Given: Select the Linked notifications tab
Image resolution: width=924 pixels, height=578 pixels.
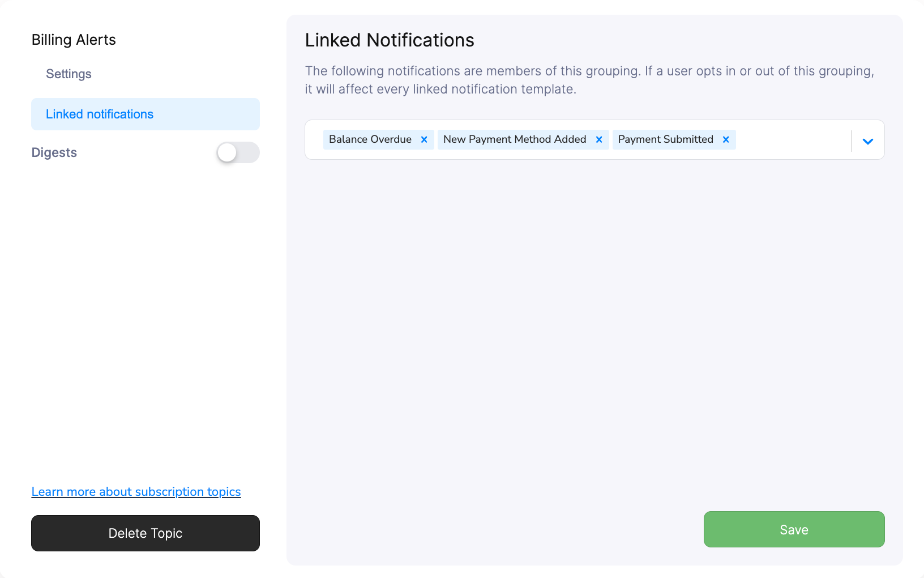Looking at the screenshot, I should click(x=99, y=114).
